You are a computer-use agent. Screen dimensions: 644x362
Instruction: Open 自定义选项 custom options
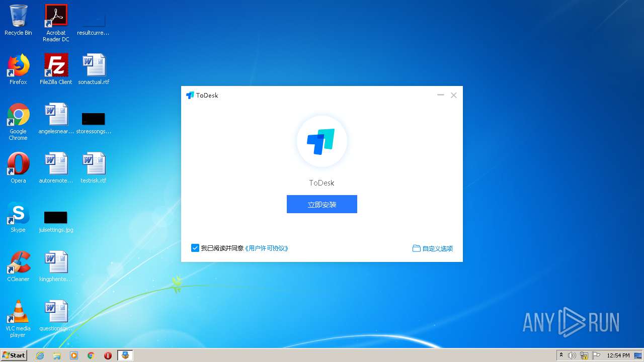click(x=433, y=248)
